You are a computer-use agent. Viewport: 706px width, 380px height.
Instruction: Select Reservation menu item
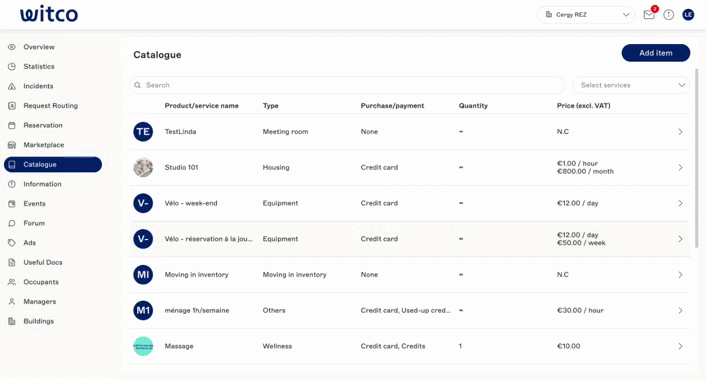pyautogui.click(x=43, y=125)
